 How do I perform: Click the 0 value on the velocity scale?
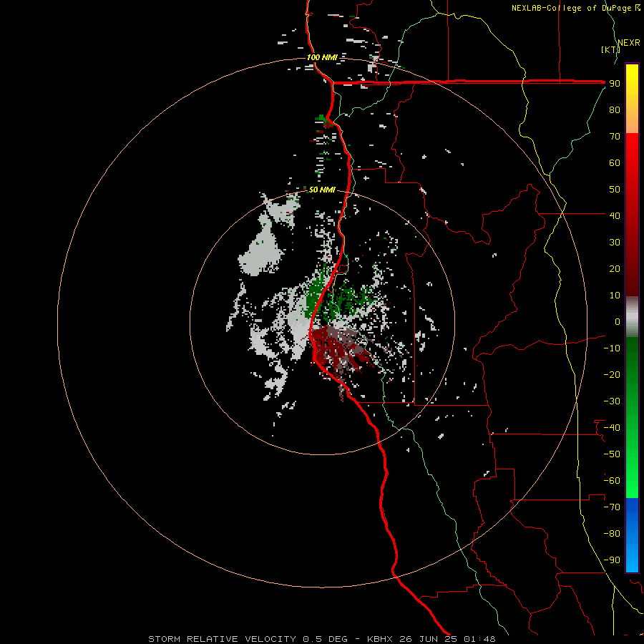pyautogui.click(x=618, y=321)
